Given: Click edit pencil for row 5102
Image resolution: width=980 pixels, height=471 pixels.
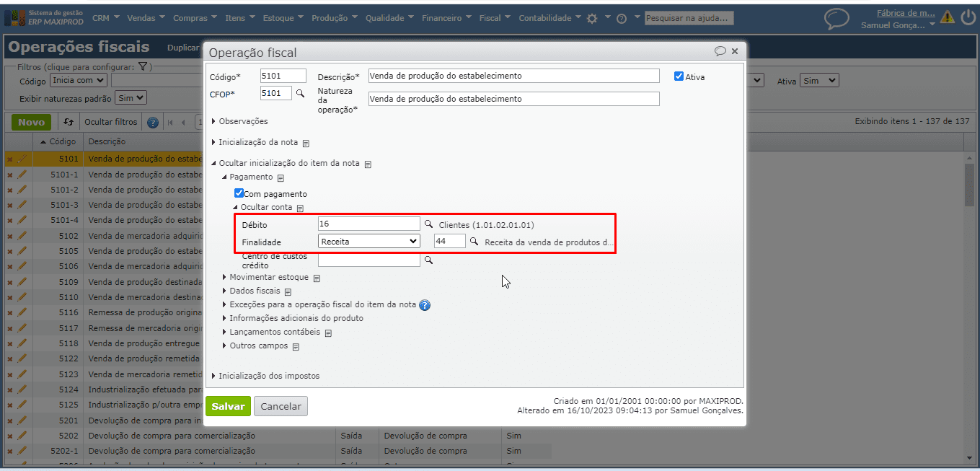Looking at the screenshot, I should (x=22, y=236).
